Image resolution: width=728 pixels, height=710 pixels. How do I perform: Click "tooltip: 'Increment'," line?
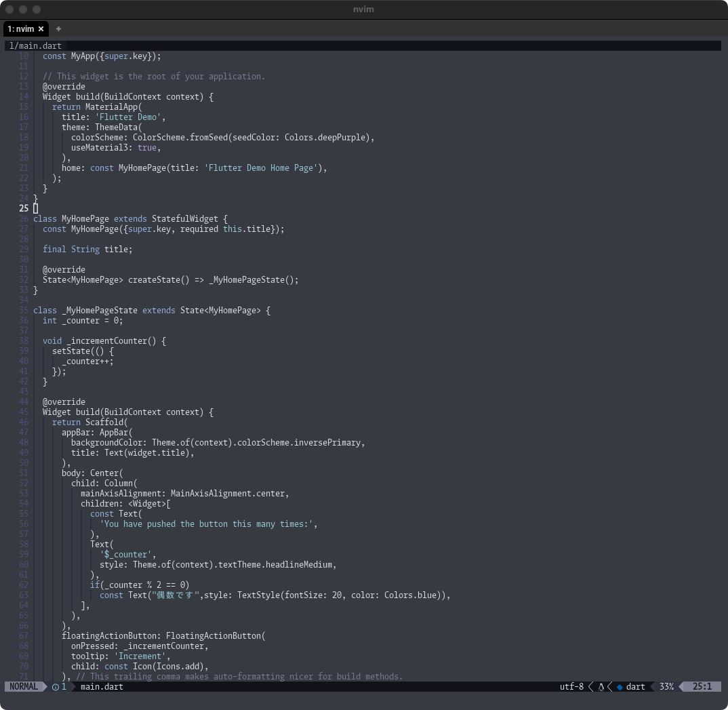pos(121,656)
